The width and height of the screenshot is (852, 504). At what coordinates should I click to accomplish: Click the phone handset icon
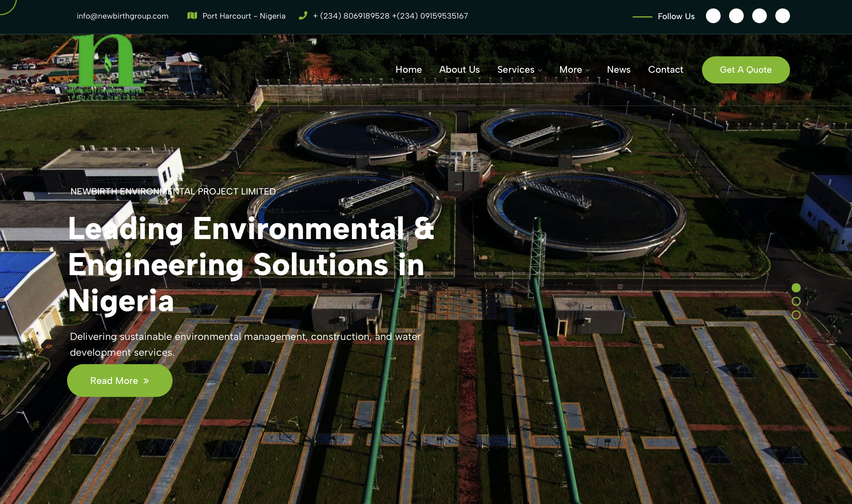click(303, 16)
